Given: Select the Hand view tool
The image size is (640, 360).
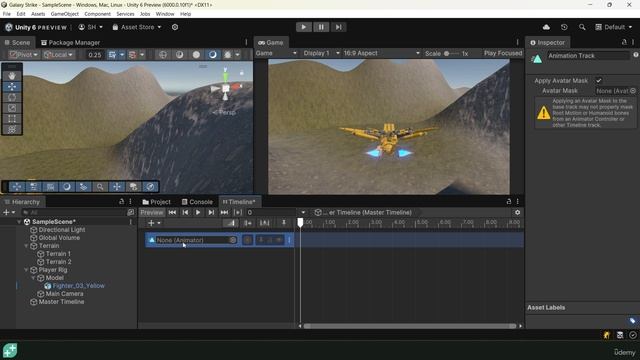Looking at the screenshot, I should [x=12, y=76].
